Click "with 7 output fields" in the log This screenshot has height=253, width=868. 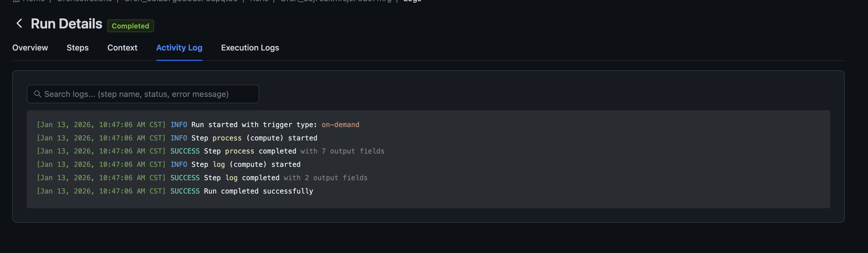(x=342, y=151)
